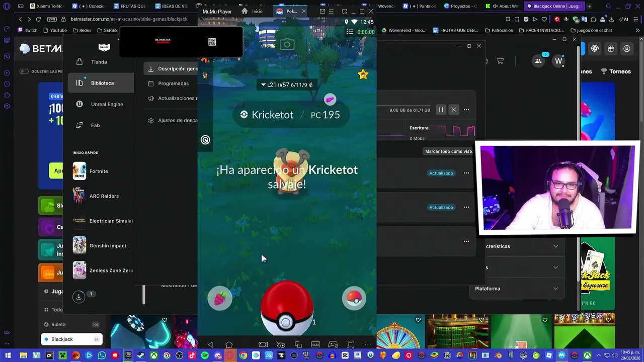Viewport: 644px width, 362px height.
Task: Expand the L21 IV57 overlay triangle
Action: [x=263, y=85]
